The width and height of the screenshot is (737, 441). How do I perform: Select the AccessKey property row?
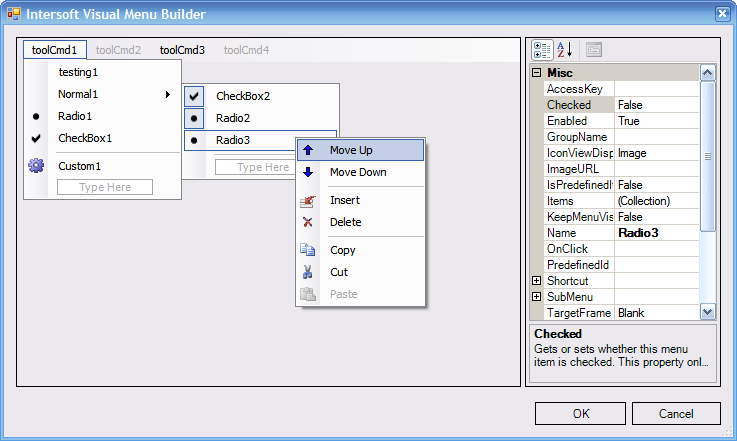click(622, 89)
